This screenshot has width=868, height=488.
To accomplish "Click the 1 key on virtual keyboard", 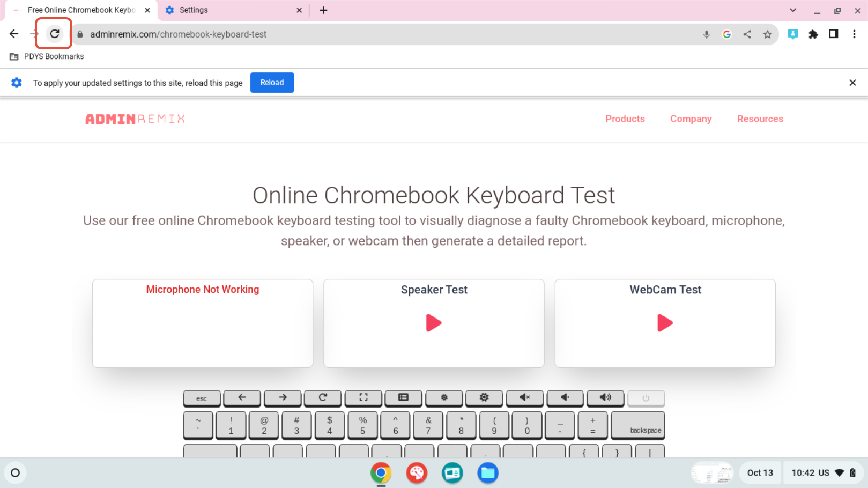I will point(231,425).
